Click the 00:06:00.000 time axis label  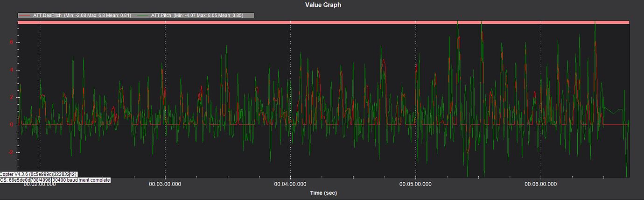[540, 184]
